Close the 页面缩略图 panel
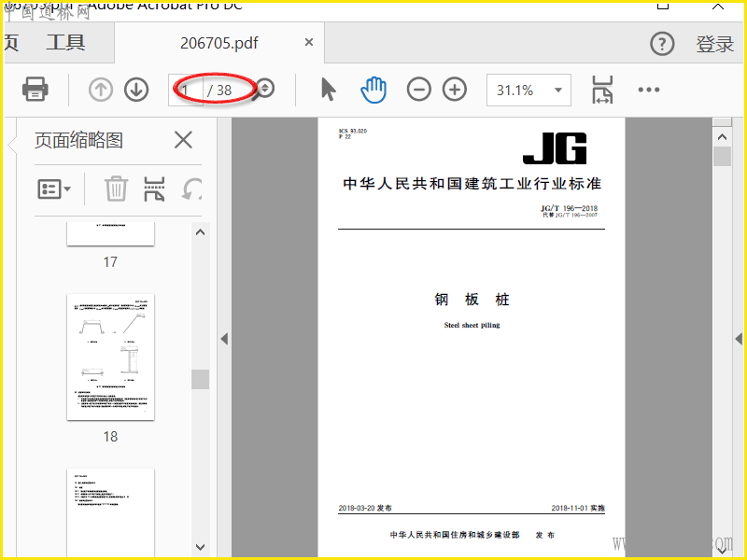 click(x=183, y=140)
